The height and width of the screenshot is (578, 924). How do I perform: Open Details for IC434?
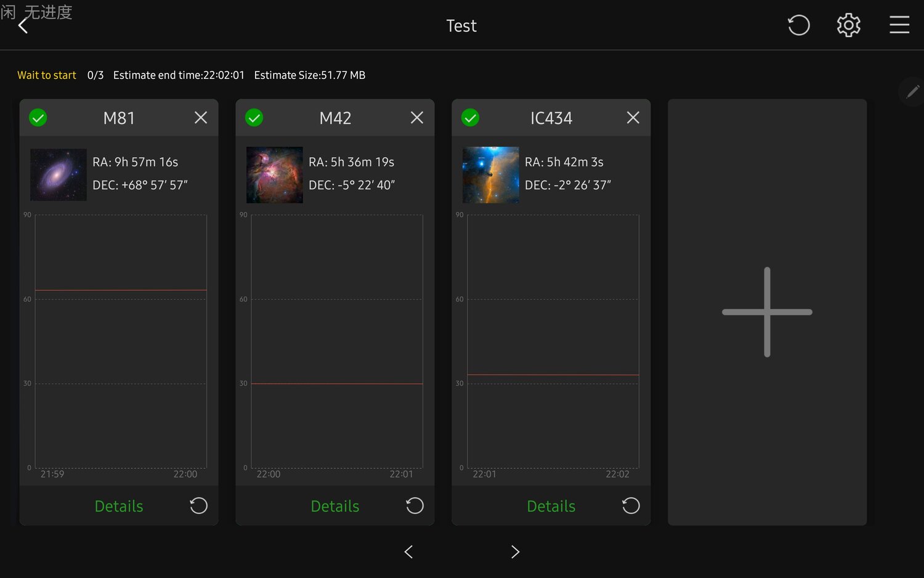click(551, 507)
